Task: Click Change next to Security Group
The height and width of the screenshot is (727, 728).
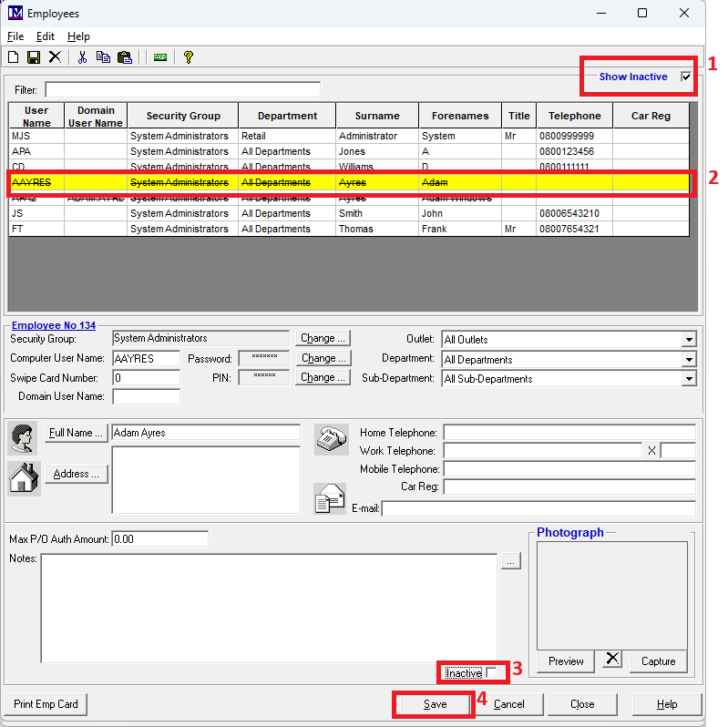Action: pos(323,338)
